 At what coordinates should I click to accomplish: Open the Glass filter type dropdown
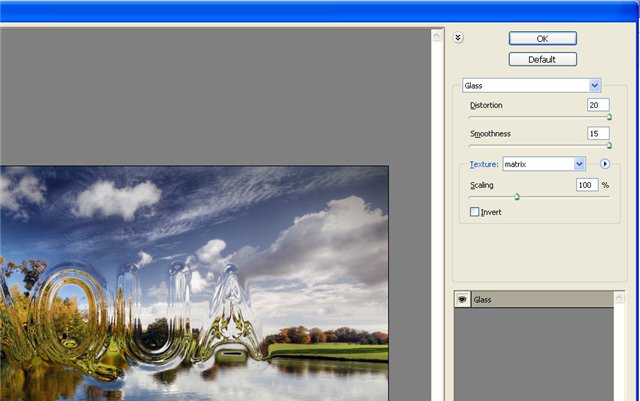point(595,86)
